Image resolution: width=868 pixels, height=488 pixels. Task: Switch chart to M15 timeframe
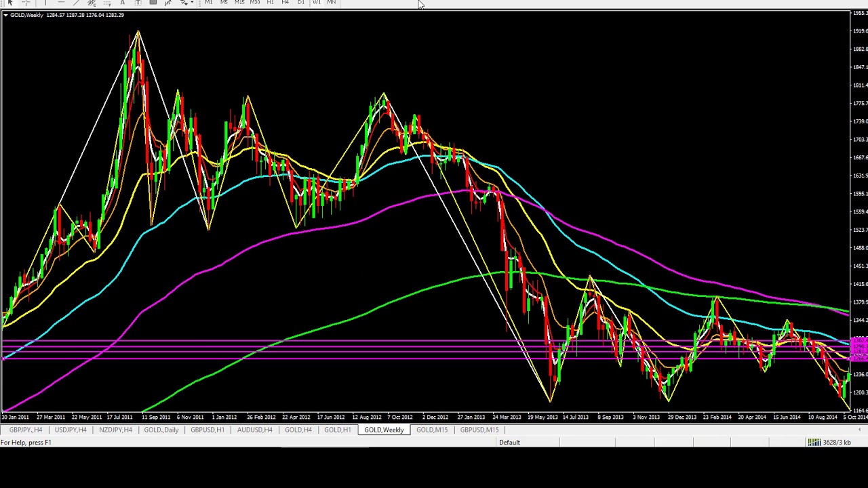coord(239,3)
